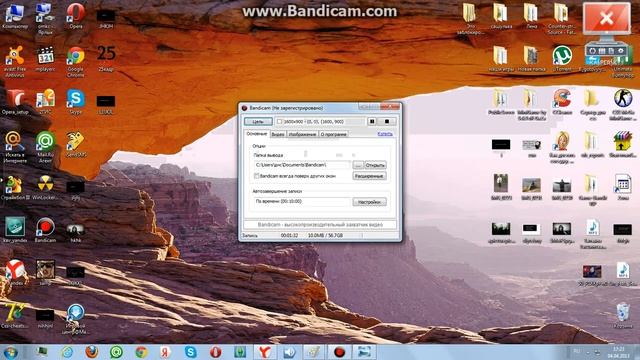
Task: Click the large red X desktop gadget
Action: pyautogui.click(x=607, y=18)
